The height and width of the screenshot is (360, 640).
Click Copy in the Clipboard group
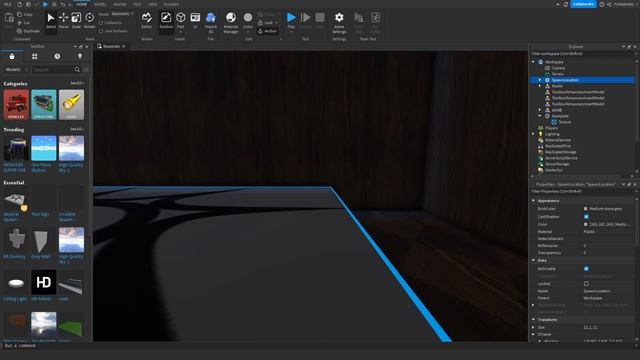25,14
